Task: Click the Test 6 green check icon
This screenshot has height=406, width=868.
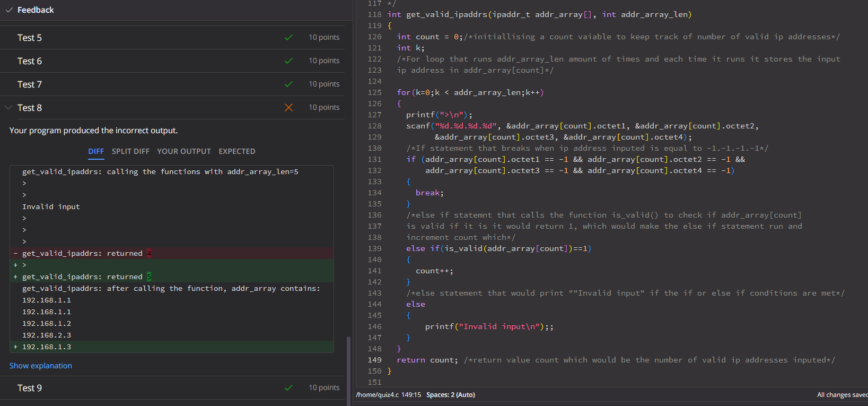Action: click(x=288, y=61)
